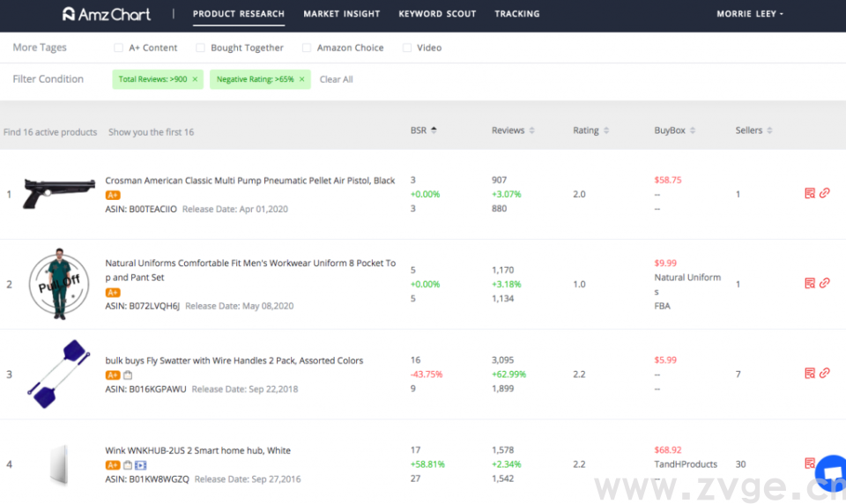Remove the Negative Rating >65% filter

[x=301, y=79]
